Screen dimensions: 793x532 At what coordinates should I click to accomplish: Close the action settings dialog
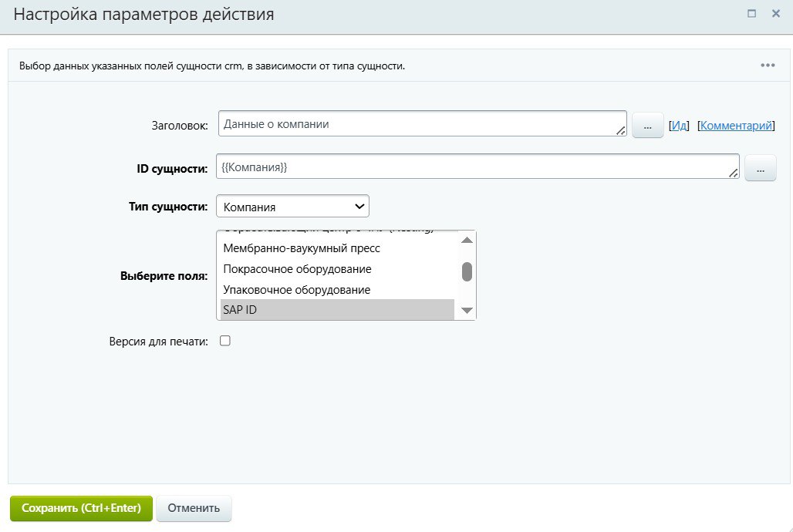(776, 14)
